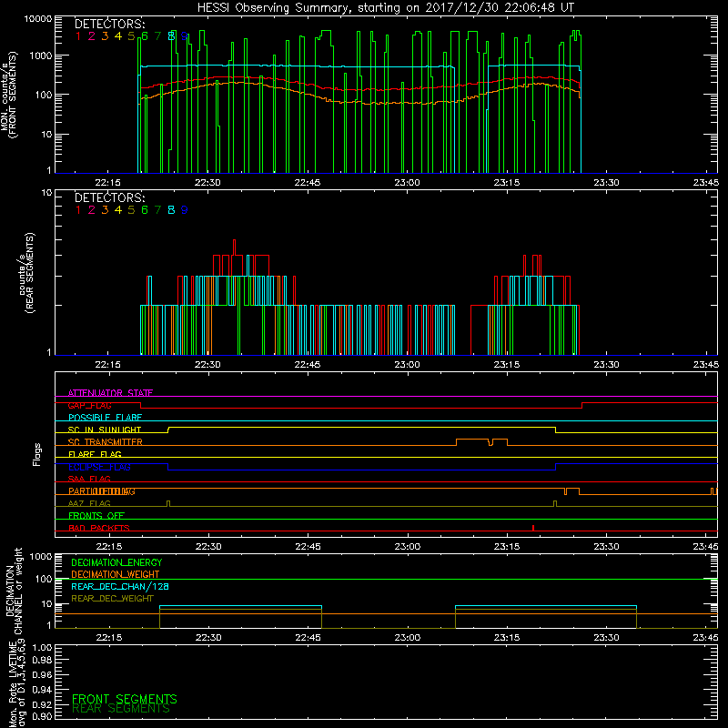Pick orange detector 3 in rear segments legend
Viewport: 728px width, 728px height.
[x=105, y=210]
